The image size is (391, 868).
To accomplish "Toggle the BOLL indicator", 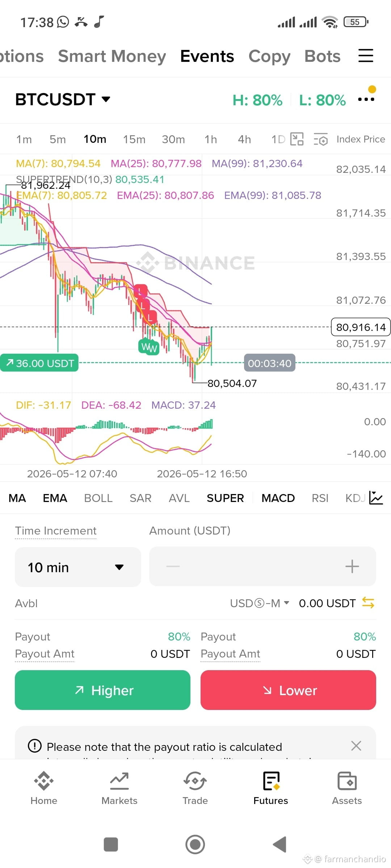I will tap(98, 498).
